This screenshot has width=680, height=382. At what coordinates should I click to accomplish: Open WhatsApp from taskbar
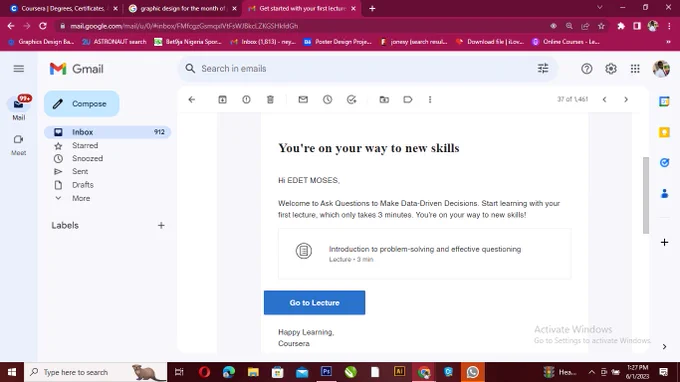pos(473,372)
